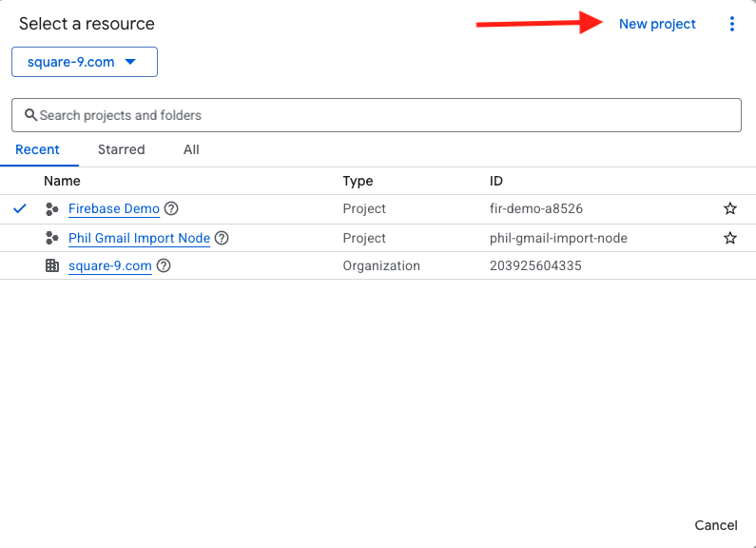The image size is (756, 548).
Task: Star the Phil Gmail Import Node project
Action: point(730,238)
